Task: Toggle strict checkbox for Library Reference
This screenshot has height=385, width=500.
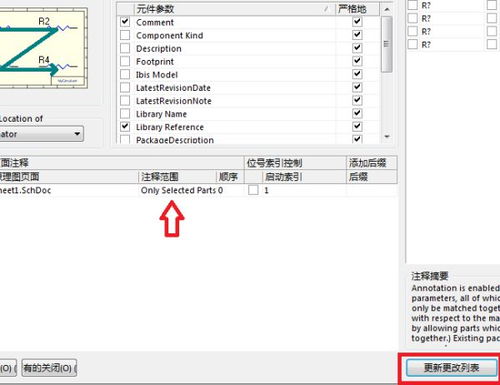Action: pyautogui.click(x=357, y=126)
